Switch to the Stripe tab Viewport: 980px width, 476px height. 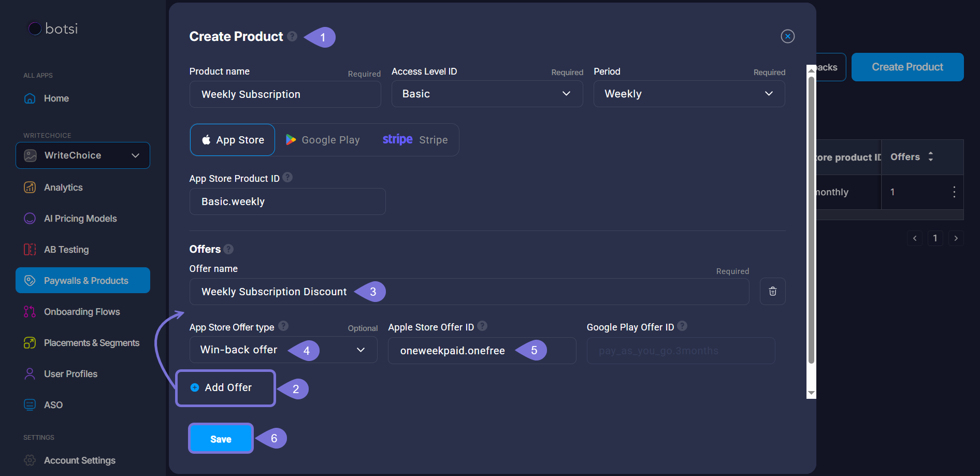tap(415, 140)
